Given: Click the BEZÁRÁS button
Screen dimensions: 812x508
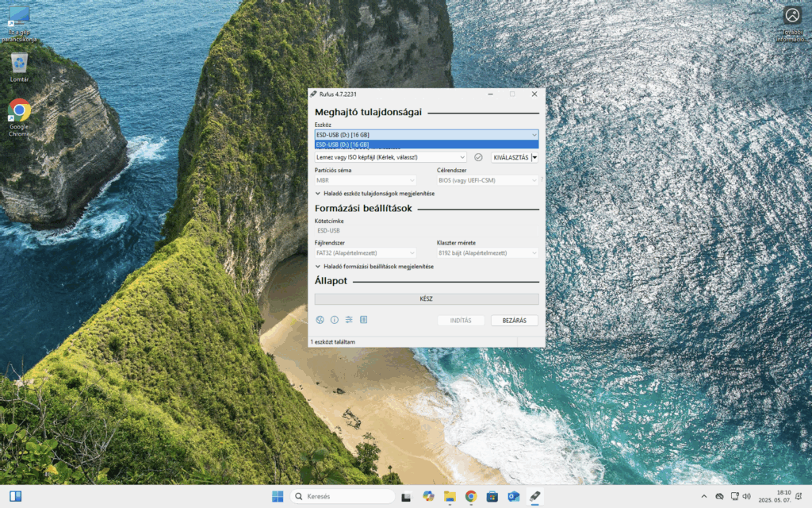Looking at the screenshot, I should 514,321.
